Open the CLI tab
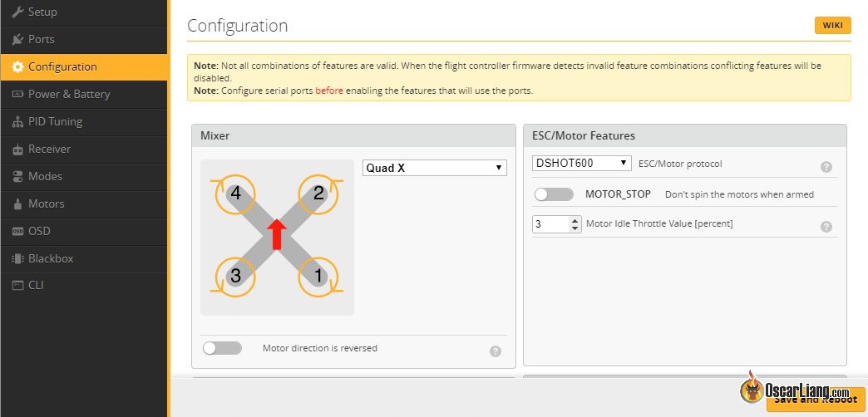Viewport: 868px width, 417px height. coord(37,285)
